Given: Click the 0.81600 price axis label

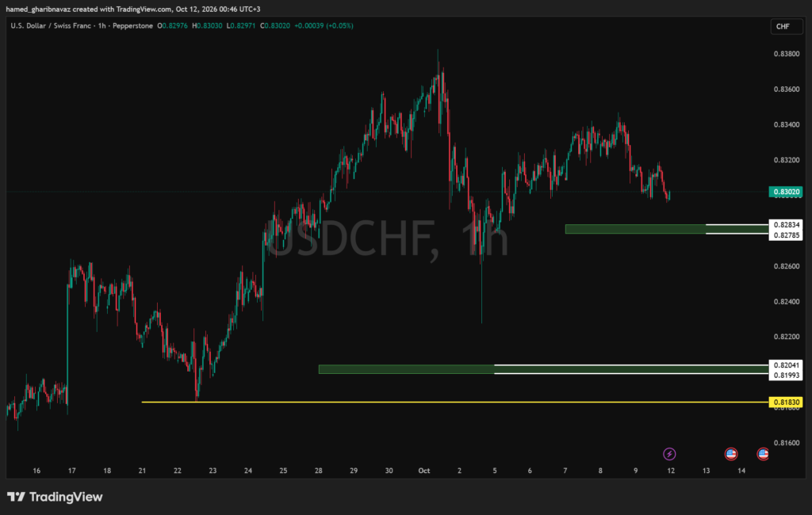Looking at the screenshot, I should pyautogui.click(x=786, y=443).
